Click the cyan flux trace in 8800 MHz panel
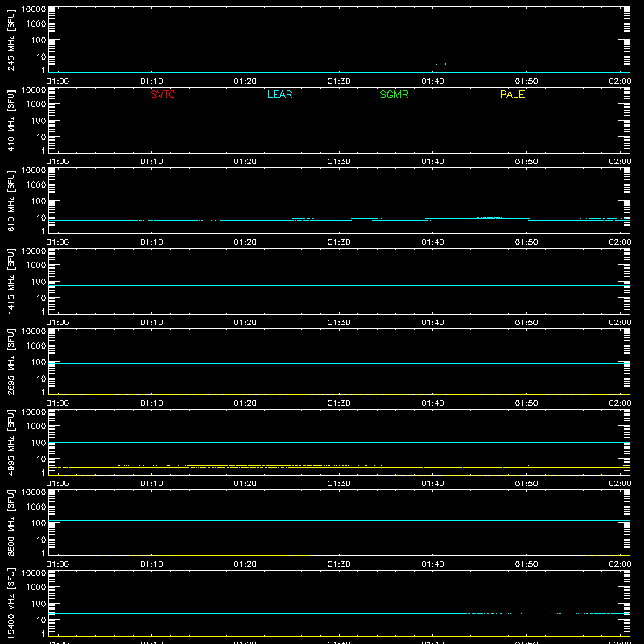The width and height of the screenshot is (644, 644). click(339, 520)
